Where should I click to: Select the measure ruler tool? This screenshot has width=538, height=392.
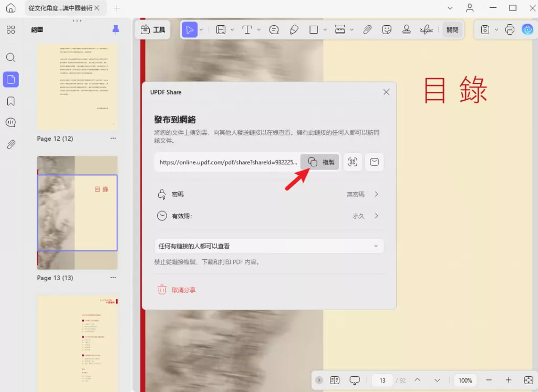click(340, 30)
